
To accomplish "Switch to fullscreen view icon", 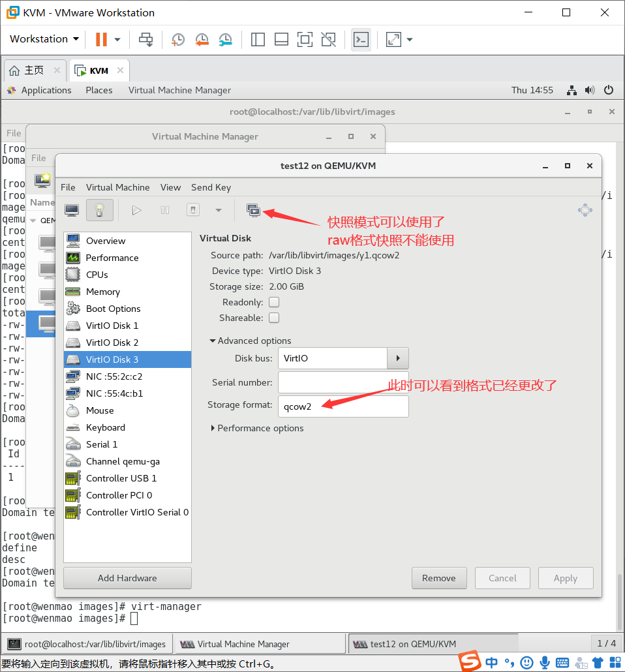I will click(x=585, y=211).
